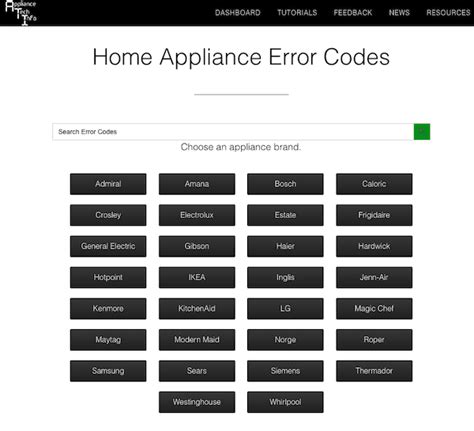Open the Dashboard menu item
This screenshot has height=431, width=474.
(238, 13)
